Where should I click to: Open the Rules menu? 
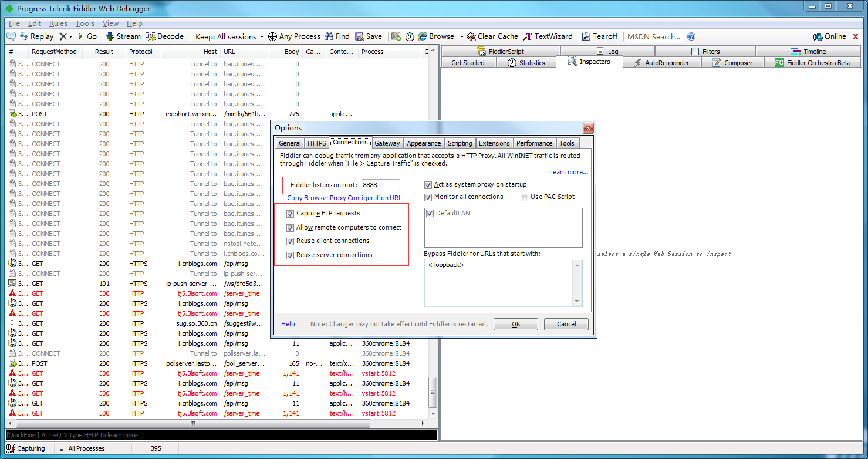point(58,23)
